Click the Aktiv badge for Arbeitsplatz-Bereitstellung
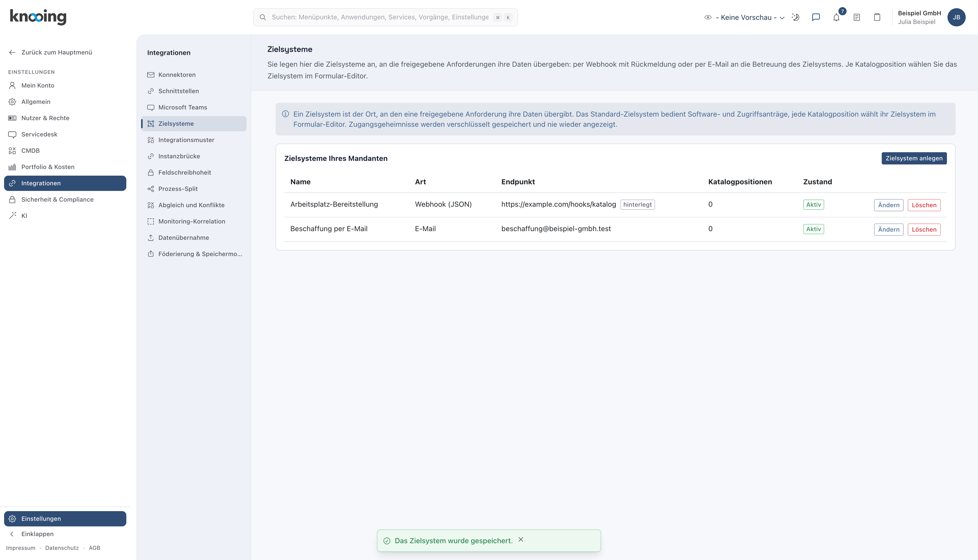The height and width of the screenshot is (560, 978). pyautogui.click(x=813, y=205)
